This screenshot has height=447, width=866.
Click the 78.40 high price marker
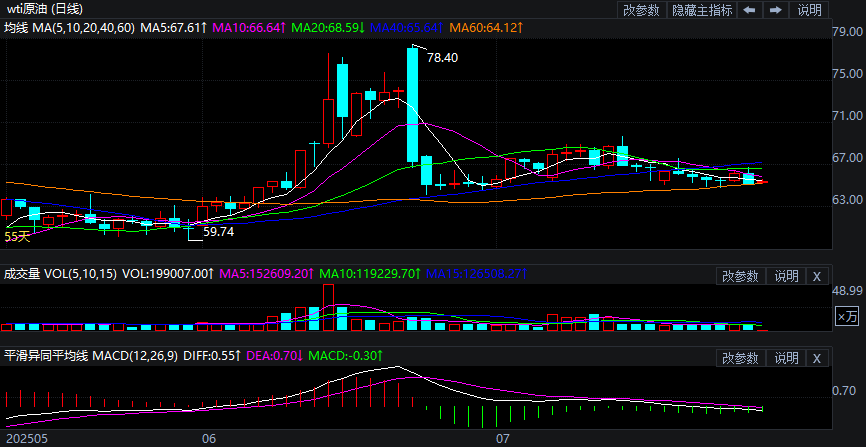tap(442, 58)
